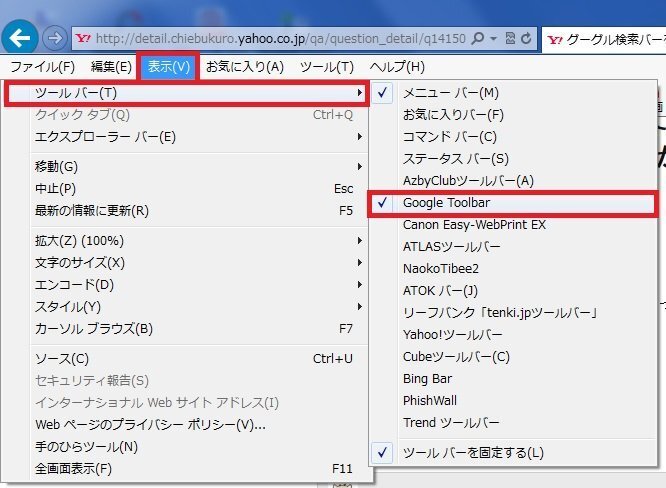Switch to the グーグル検索バー browser tab
The width and height of the screenshot is (666, 488).
(605, 39)
